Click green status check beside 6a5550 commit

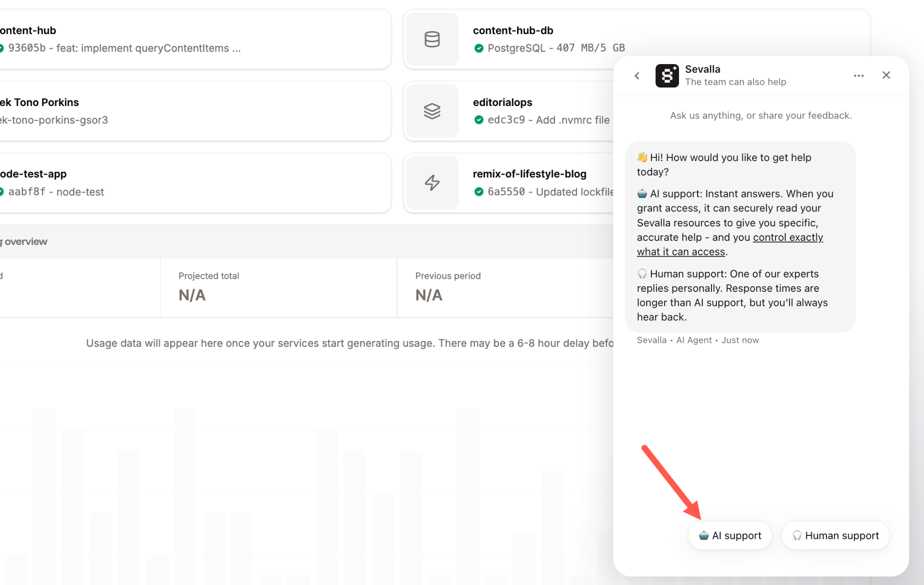pos(479,192)
